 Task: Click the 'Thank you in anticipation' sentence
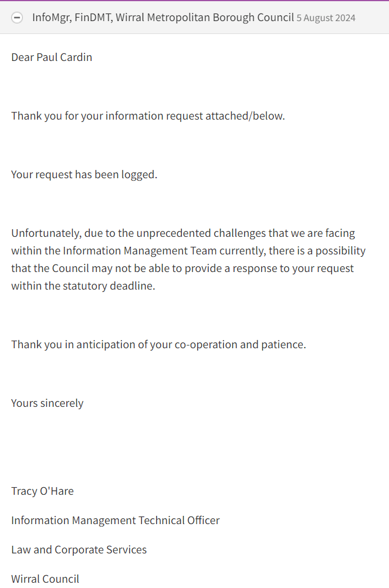pos(158,345)
